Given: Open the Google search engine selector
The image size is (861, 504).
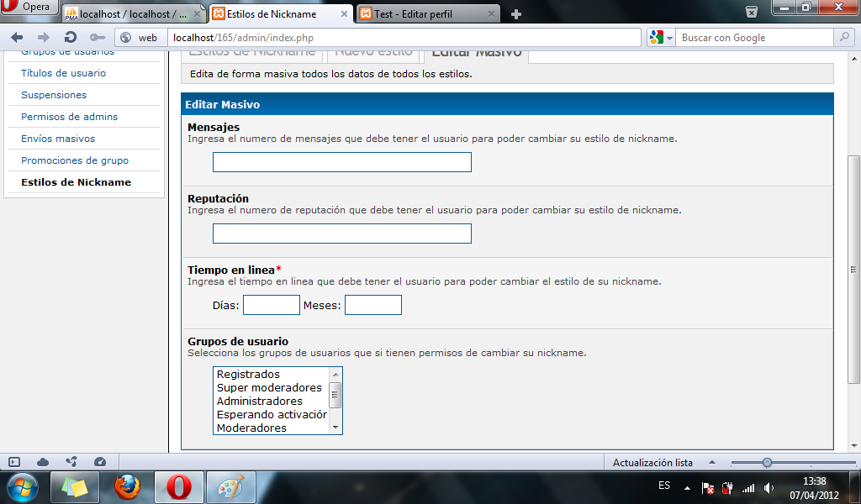Looking at the screenshot, I should 661,37.
